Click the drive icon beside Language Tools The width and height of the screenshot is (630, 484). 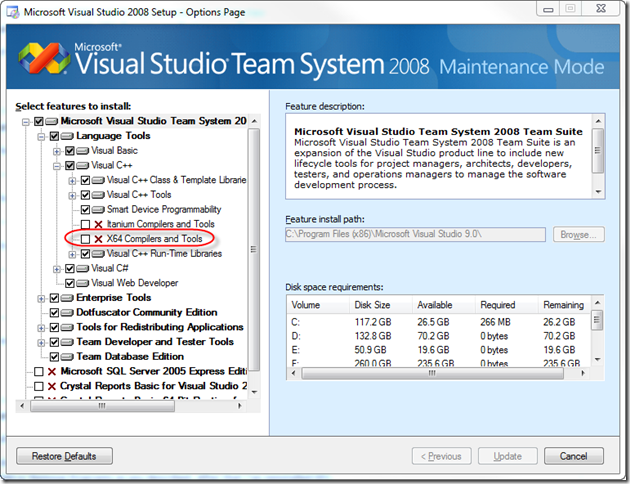pyautogui.click(x=67, y=136)
